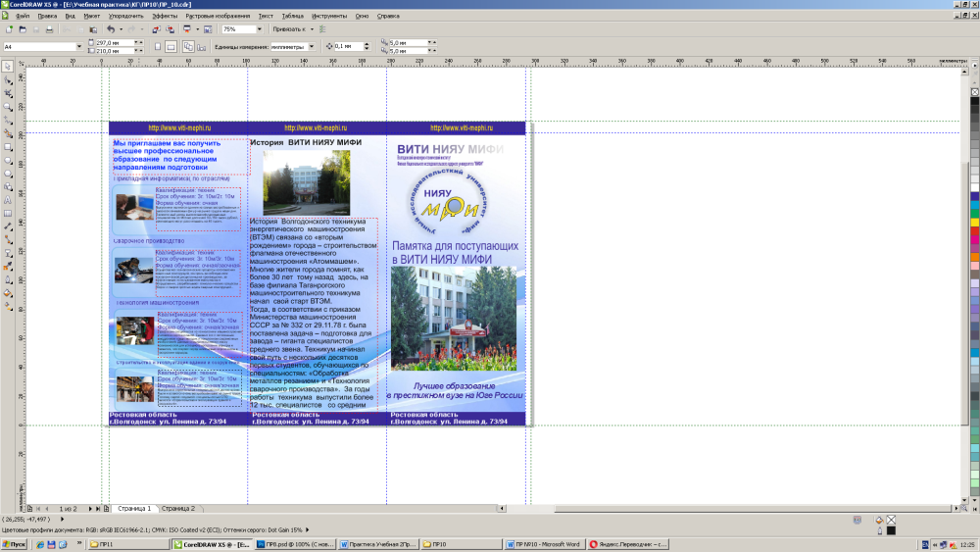Viewport: 980px width, 552px height.
Task: Open the Макет menu
Action: point(91,16)
